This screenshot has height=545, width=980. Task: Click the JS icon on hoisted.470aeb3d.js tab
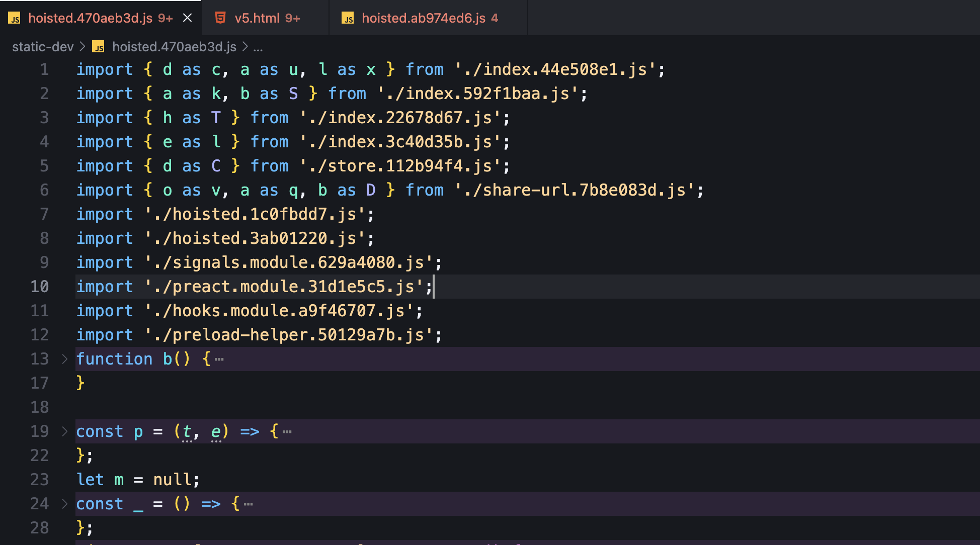click(15, 18)
